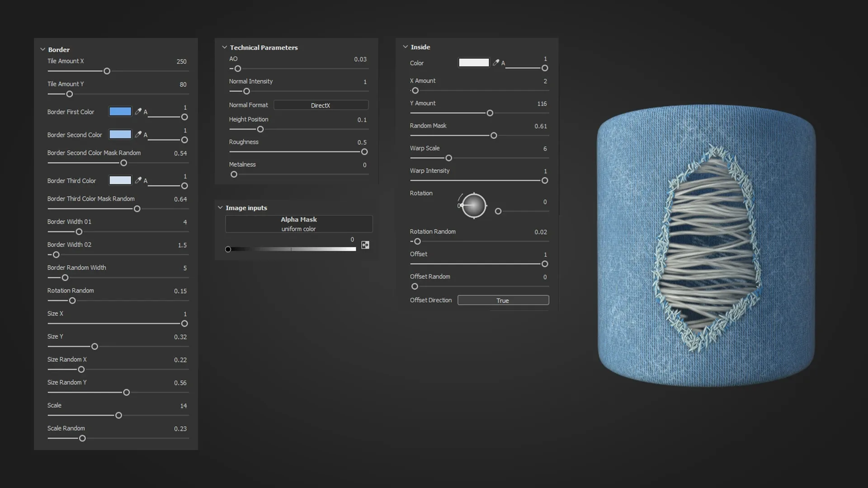Collapse the Image inputs section
868x488 pixels.
(220, 207)
